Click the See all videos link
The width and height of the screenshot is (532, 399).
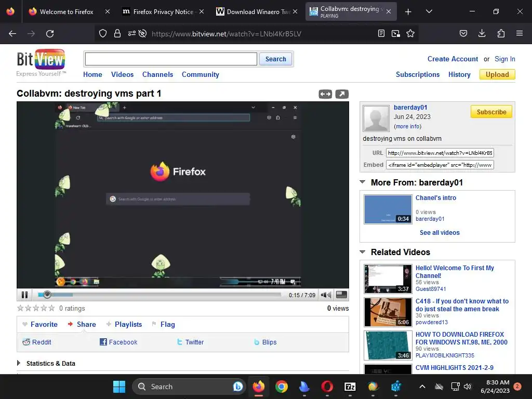440,233
